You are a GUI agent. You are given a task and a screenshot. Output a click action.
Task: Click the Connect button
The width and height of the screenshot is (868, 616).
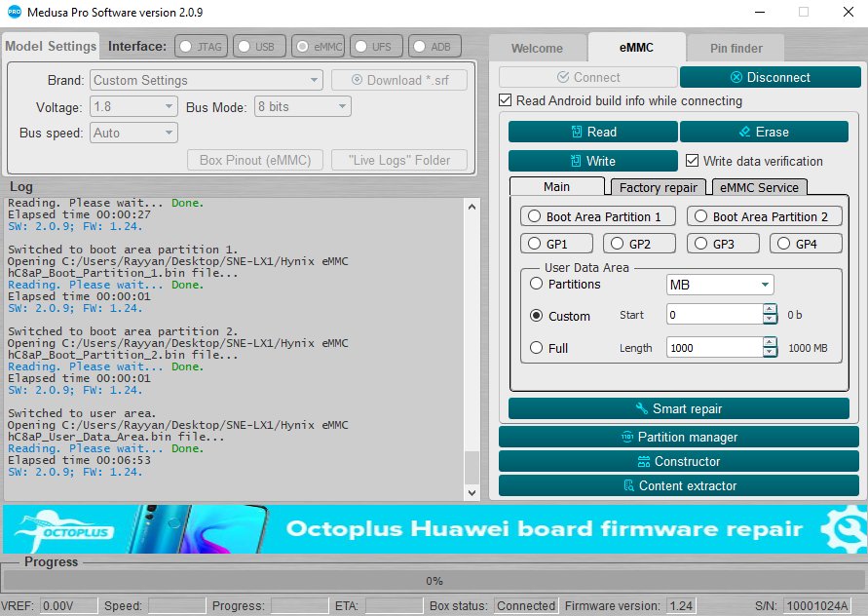(x=587, y=77)
